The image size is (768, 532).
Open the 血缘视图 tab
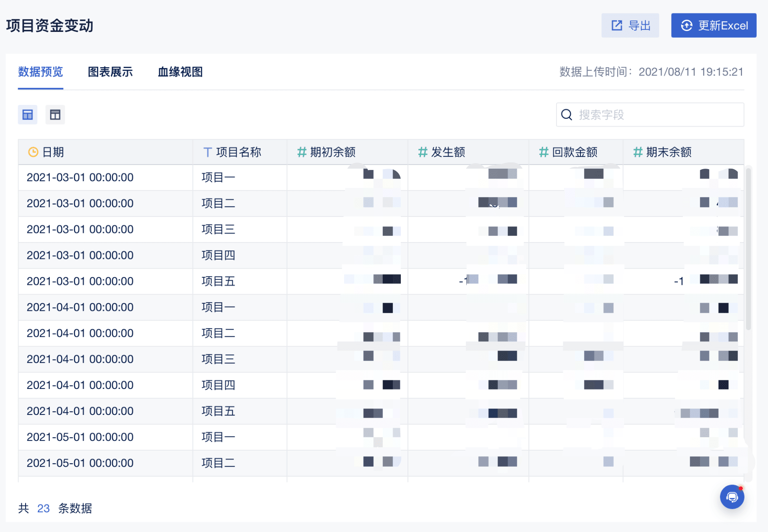(180, 72)
